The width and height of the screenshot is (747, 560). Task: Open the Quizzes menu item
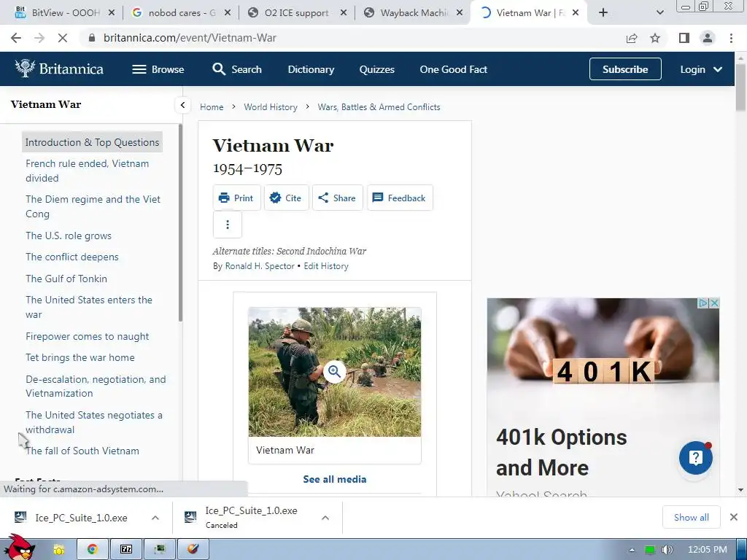tap(377, 69)
